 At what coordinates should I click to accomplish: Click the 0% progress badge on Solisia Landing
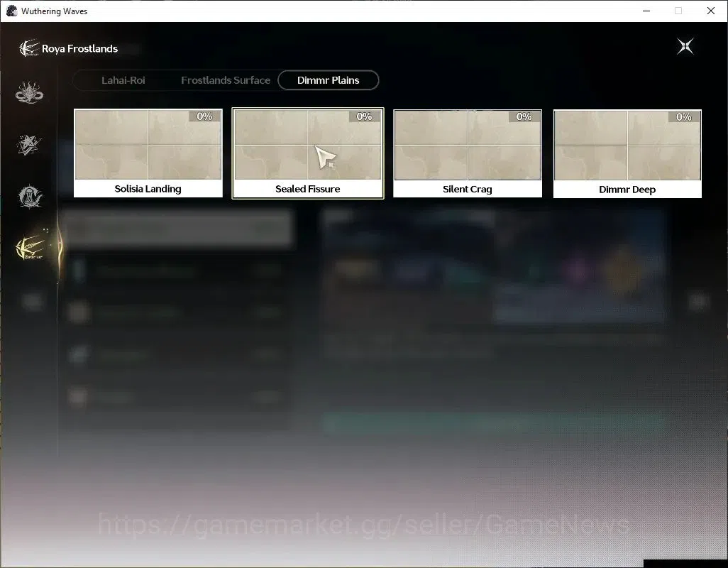(x=204, y=116)
